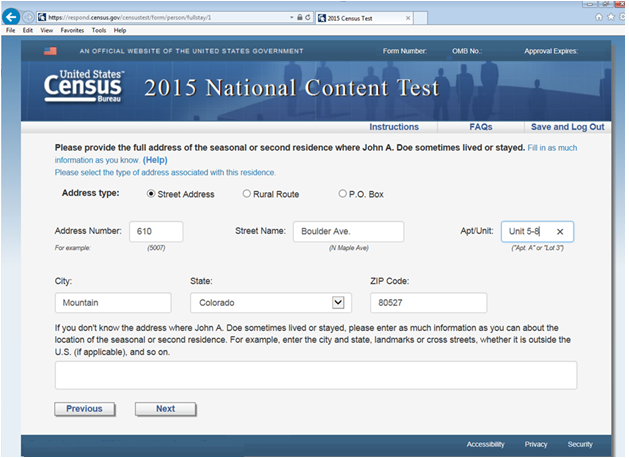Select the 2015 Census Test browser tab
Image resolution: width=629 pixels, height=458 pixels.
pyautogui.click(x=364, y=18)
